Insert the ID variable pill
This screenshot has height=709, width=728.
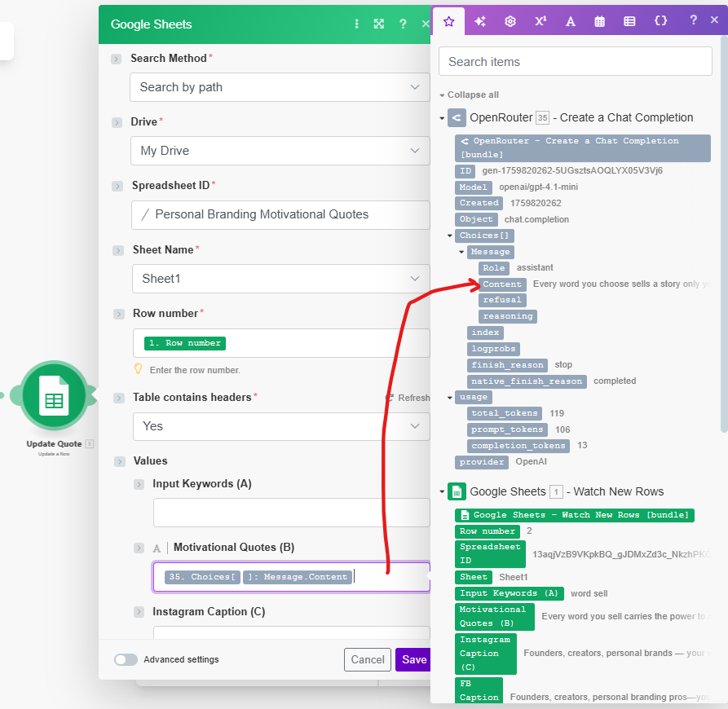(x=465, y=171)
